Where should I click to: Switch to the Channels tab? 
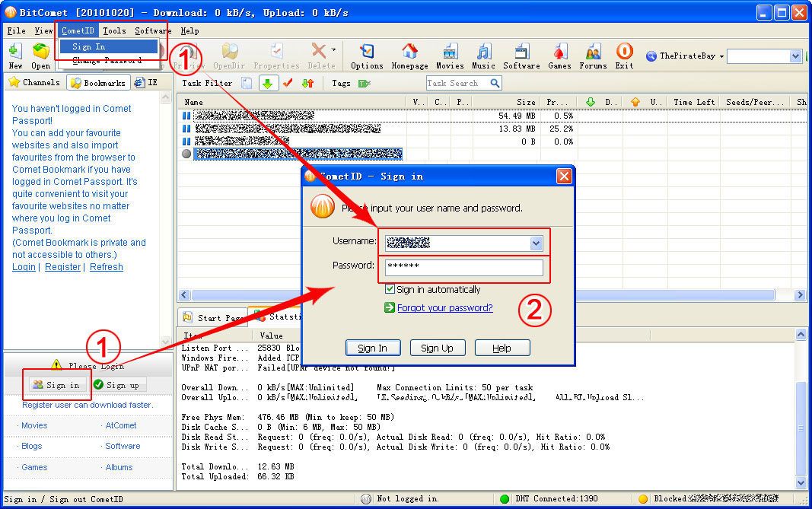[35, 82]
